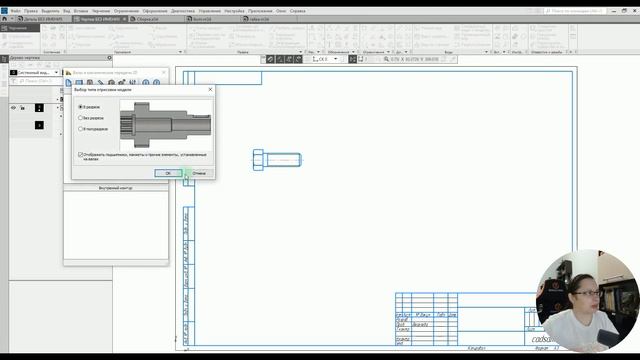Click the first dark icon on the top view toolbar
The height and width of the screenshot is (360, 640).
pos(270,59)
